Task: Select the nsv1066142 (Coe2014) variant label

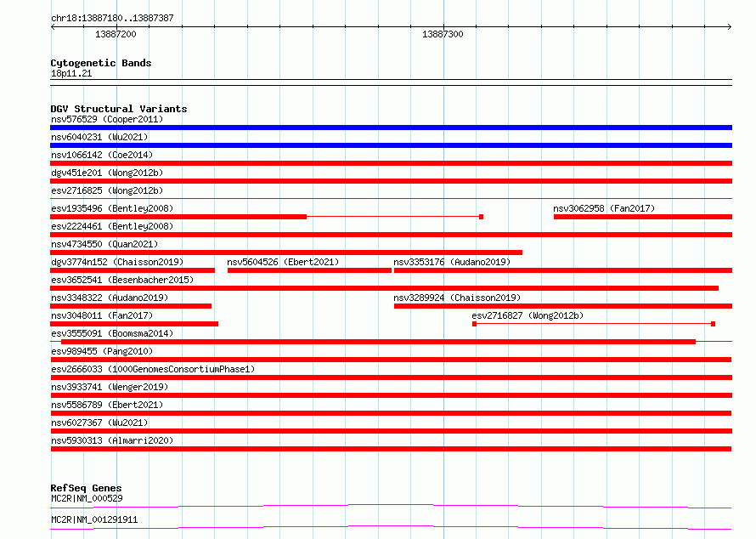Action: [x=102, y=155]
